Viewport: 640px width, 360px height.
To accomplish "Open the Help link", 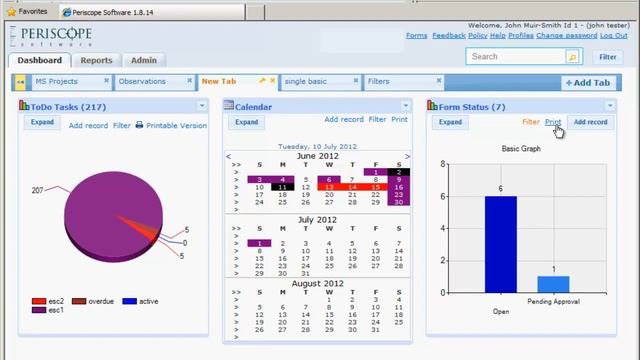I will pos(498,36).
